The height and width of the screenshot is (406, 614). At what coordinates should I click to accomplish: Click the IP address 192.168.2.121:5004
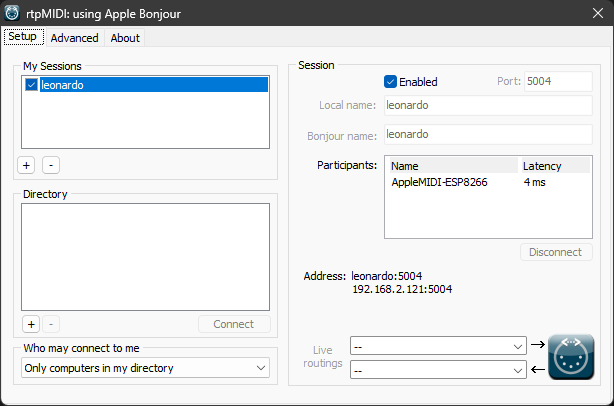(402, 289)
